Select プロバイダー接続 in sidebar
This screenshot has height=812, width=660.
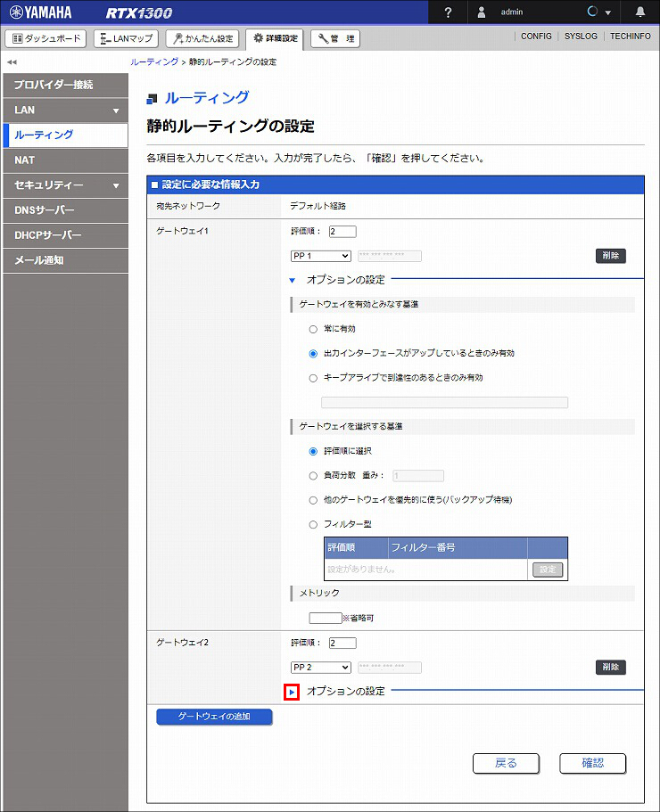tap(65, 85)
